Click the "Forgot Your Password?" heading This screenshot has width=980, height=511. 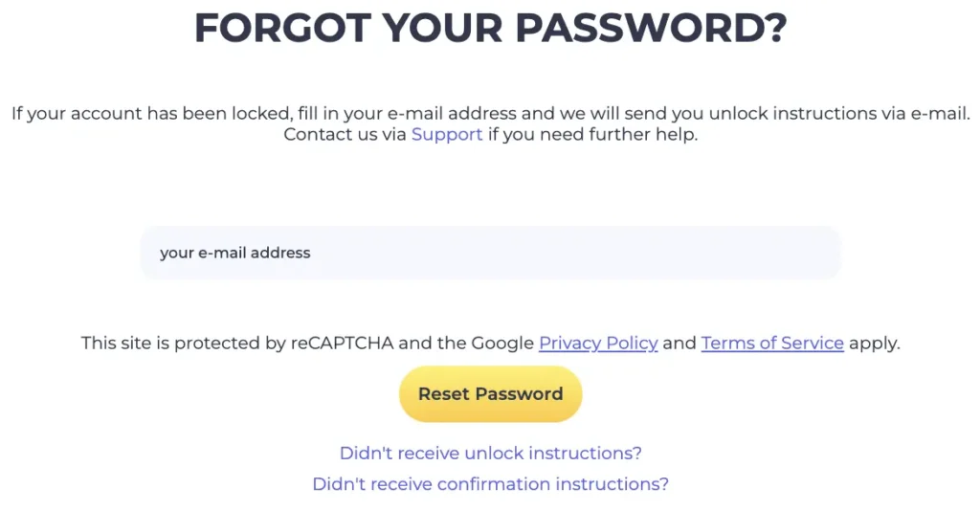490,29
